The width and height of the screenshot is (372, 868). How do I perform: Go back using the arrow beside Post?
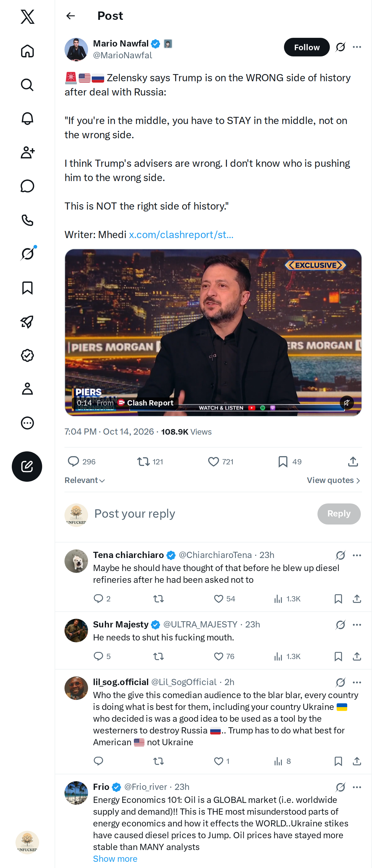point(71,16)
